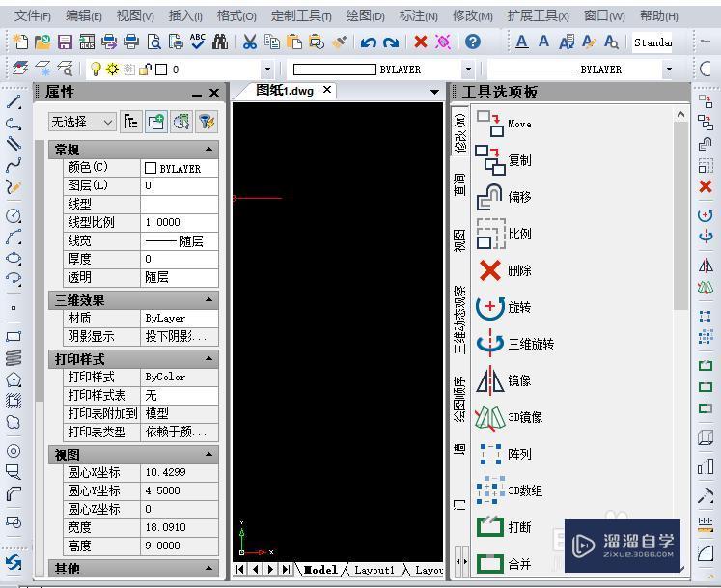Open the 修改(M) menu
This screenshot has width=721, height=588.
(473, 16)
